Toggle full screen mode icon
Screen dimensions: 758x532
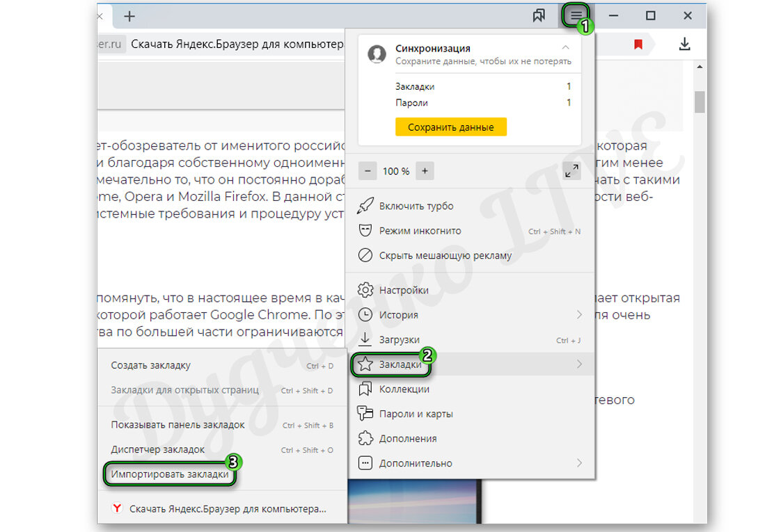click(571, 171)
